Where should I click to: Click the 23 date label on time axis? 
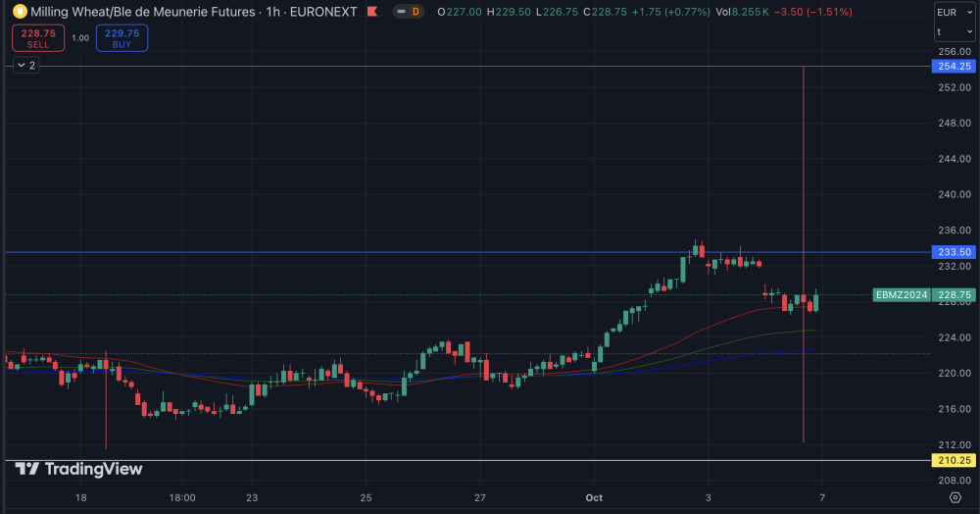coord(251,497)
